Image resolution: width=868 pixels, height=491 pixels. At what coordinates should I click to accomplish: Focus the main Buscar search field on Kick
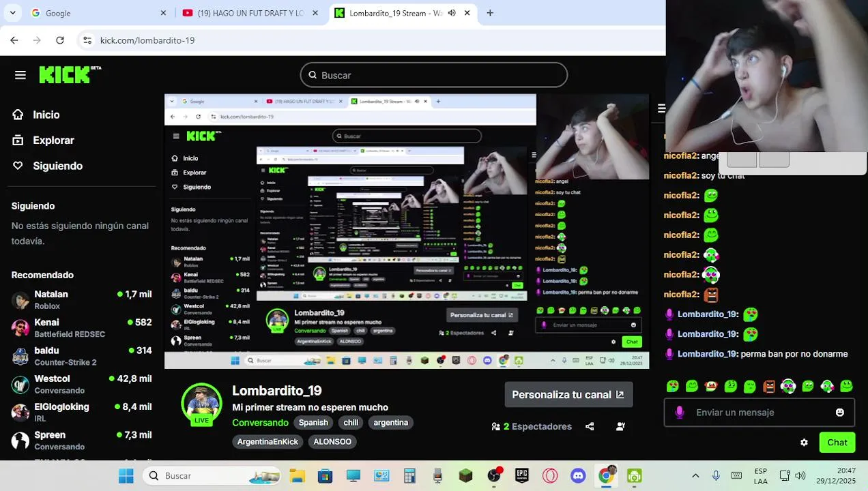coord(434,75)
